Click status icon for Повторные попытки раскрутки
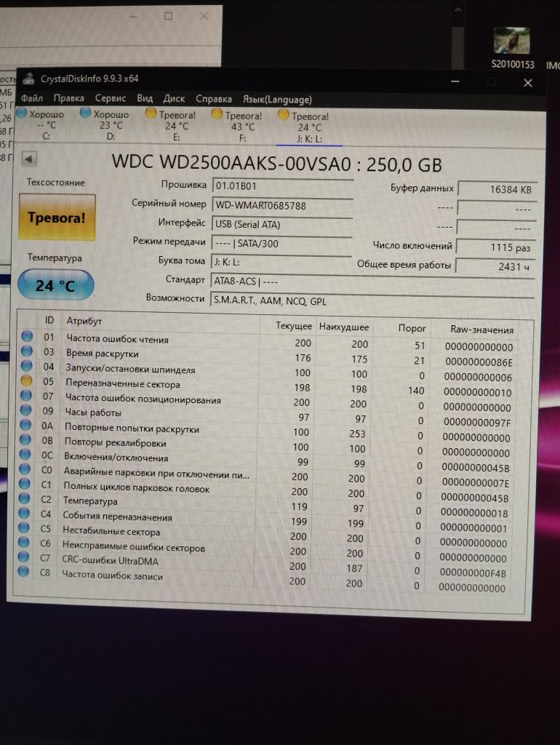Screen dimensions: 560x745 [x=25, y=425]
